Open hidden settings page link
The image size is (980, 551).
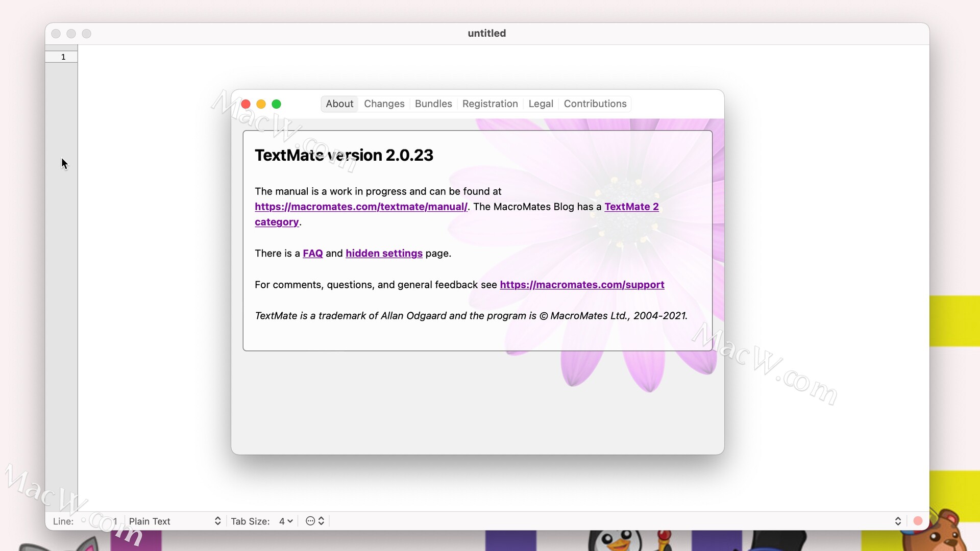tap(384, 253)
